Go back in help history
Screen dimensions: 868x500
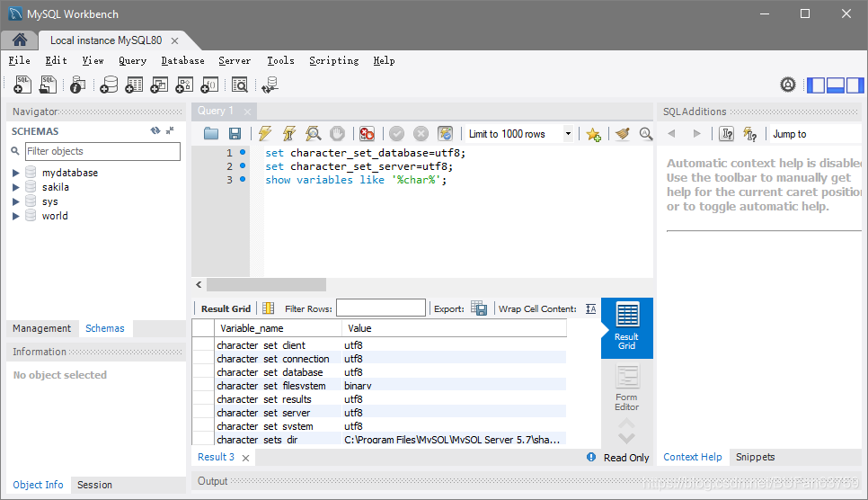pos(672,134)
